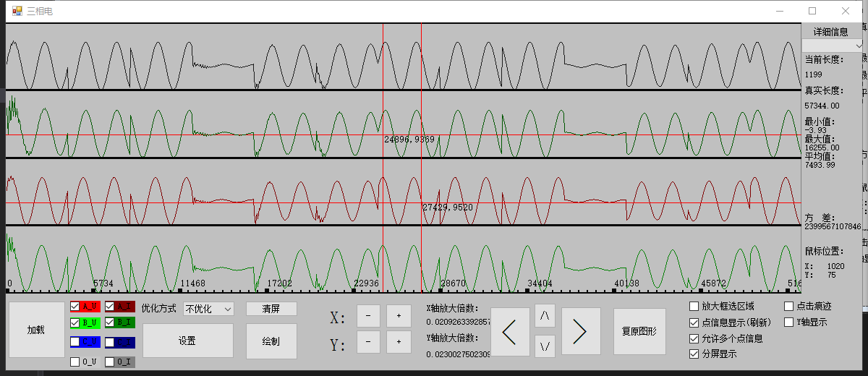Toggle the B_U channel checkbox
Screen dimensions: 868x376
(x=75, y=322)
